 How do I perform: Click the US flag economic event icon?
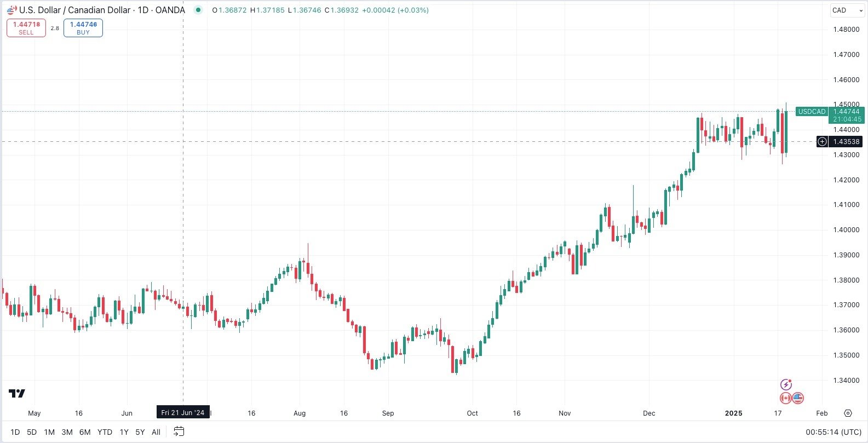798,398
